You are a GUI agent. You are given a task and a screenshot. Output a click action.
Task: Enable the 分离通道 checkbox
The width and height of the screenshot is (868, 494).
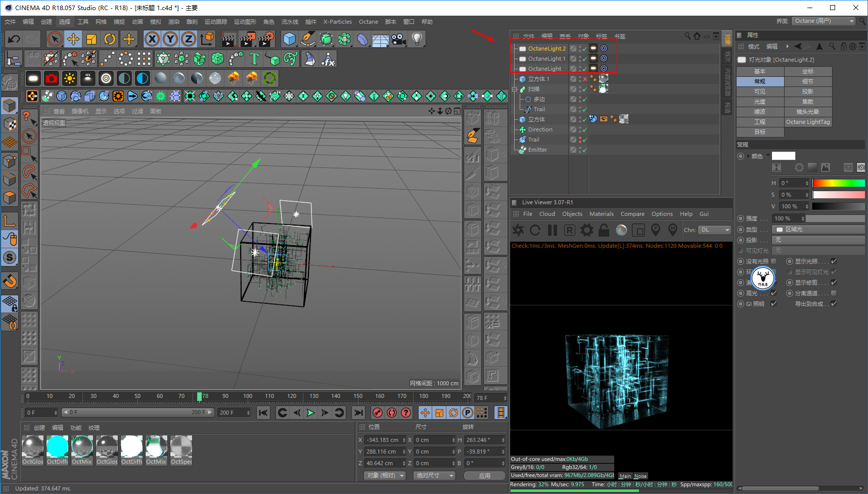click(834, 293)
